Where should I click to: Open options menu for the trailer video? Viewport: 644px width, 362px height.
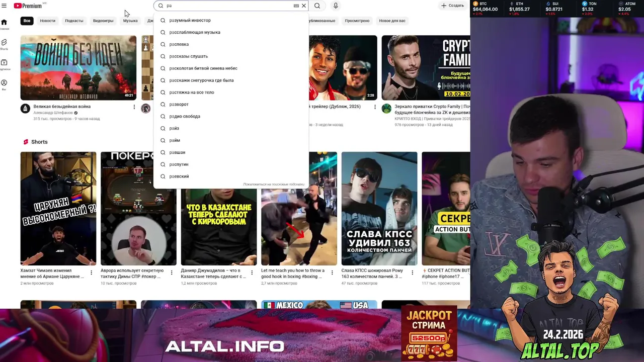click(375, 107)
